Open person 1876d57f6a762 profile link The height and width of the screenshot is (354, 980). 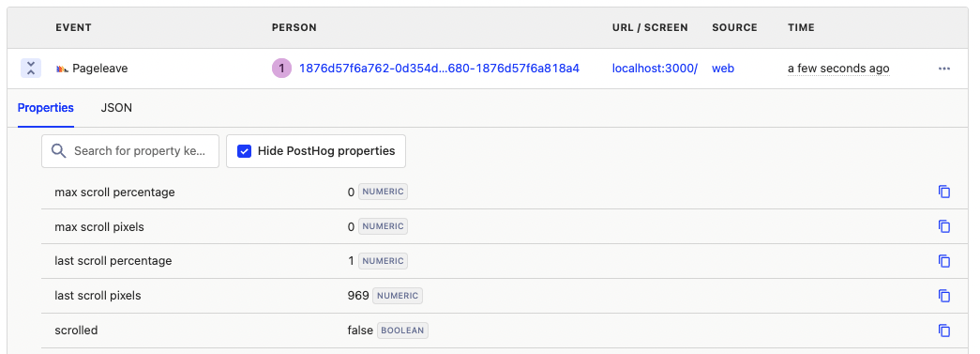click(x=440, y=69)
